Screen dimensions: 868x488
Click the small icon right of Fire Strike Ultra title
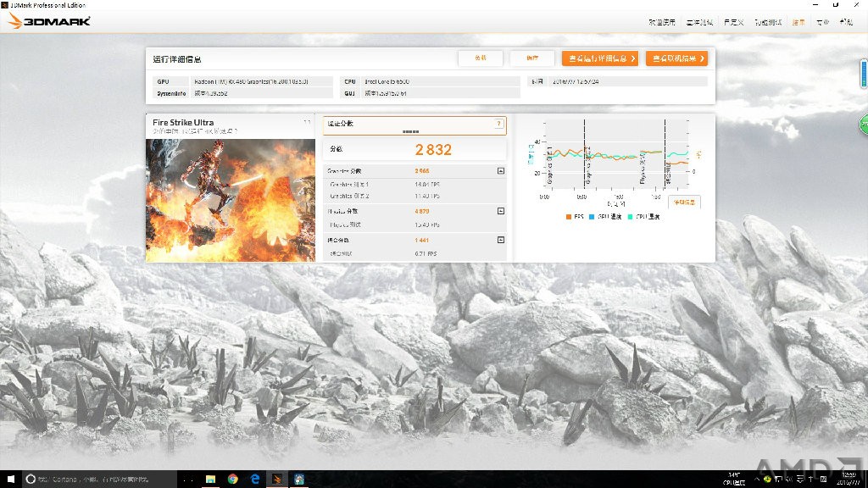pos(307,122)
